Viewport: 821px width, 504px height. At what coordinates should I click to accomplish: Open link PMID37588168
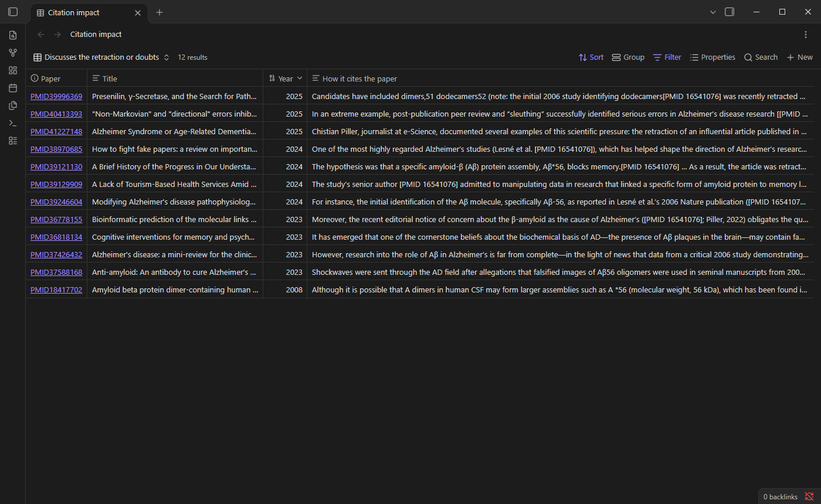(x=56, y=272)
